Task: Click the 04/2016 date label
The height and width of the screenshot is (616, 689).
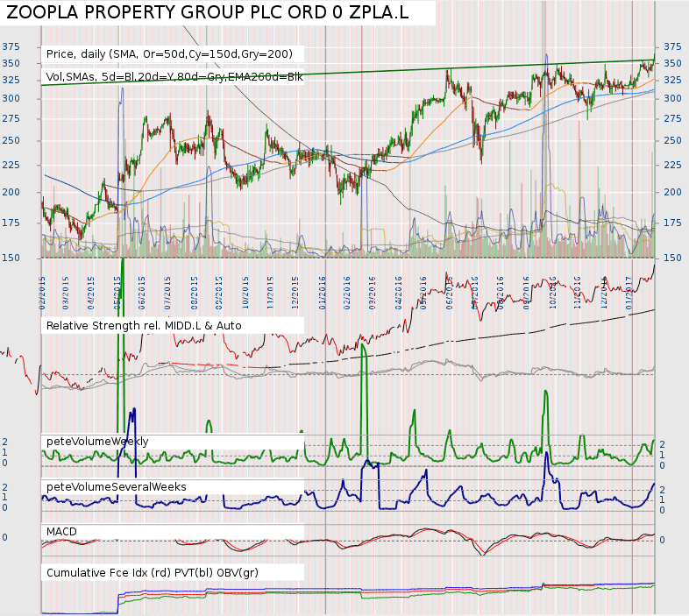Action: tap(398, 293)
